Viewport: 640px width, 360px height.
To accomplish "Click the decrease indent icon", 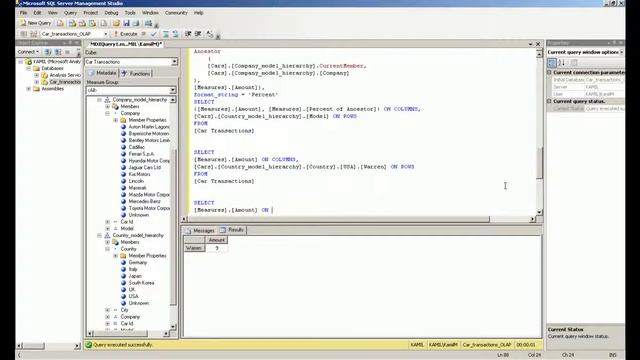I will point(188,34).
